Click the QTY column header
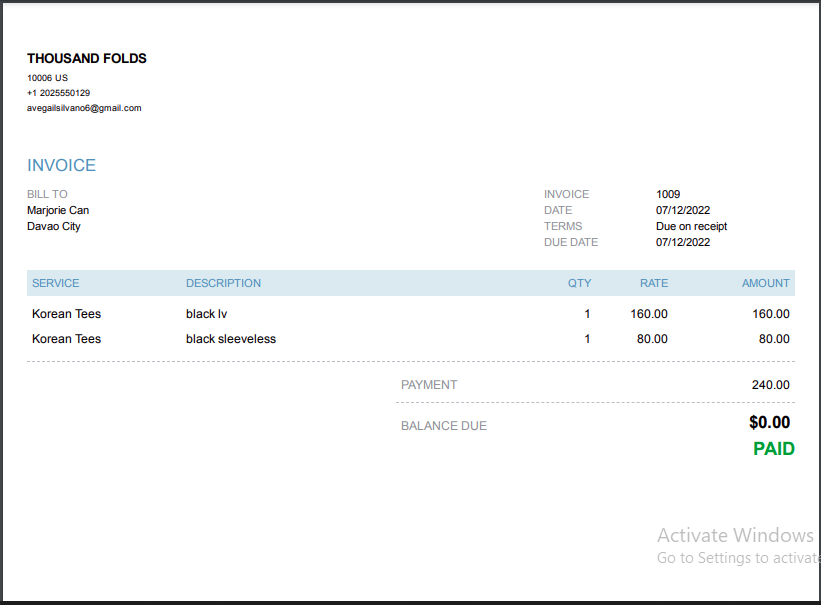Screen dimensions: 821x605 (x=579, y=283)
